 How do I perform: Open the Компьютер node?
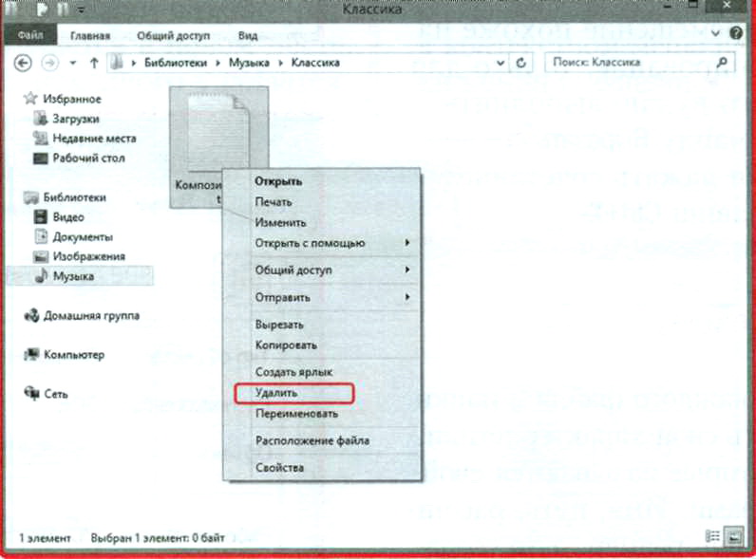click(x=73, y=354)
